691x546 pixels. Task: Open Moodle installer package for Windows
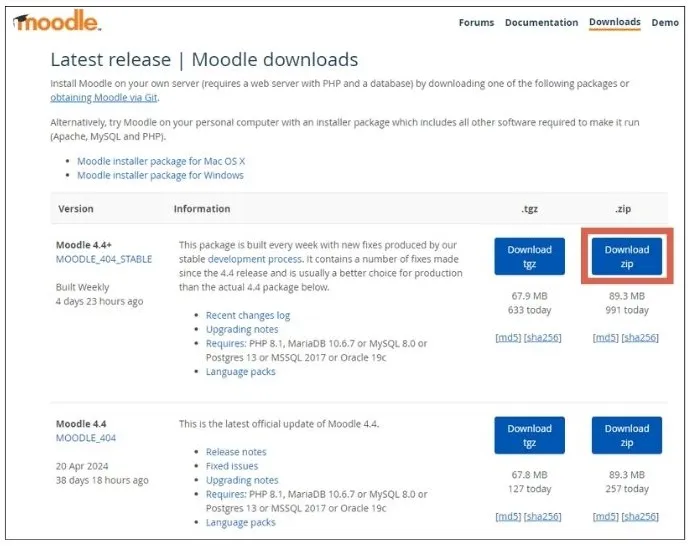160,175
